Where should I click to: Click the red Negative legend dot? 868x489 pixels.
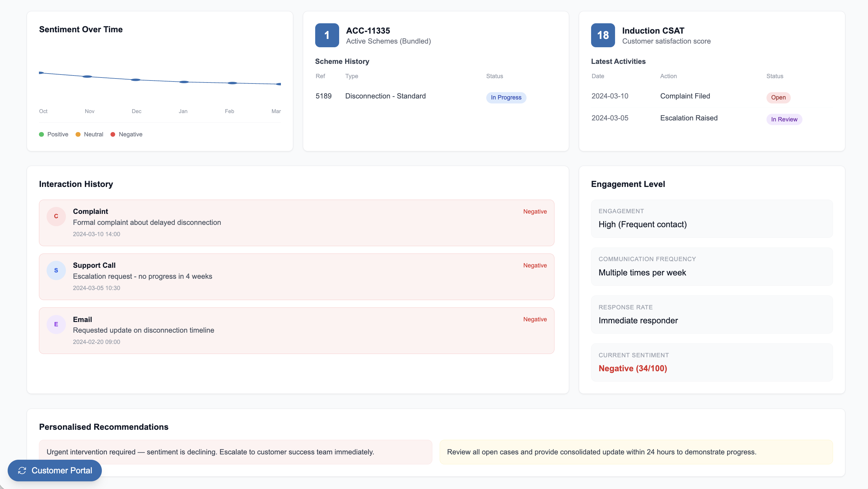(x=113, y=134)
